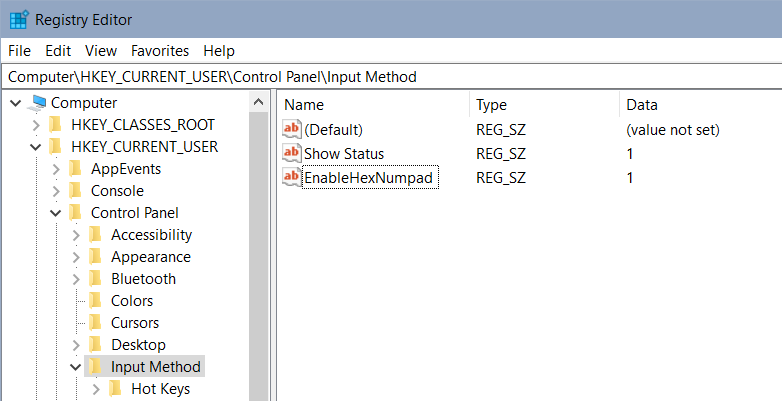Image resolution: width=782 pixels, height=401 pixels.
Task: Select the Computer tree label
Action: click(x=84, y=103)
